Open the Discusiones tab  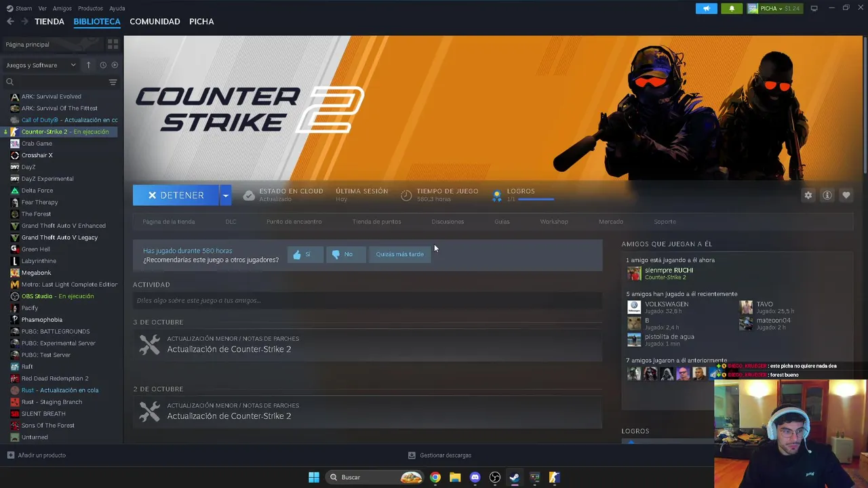pos(448,222)
